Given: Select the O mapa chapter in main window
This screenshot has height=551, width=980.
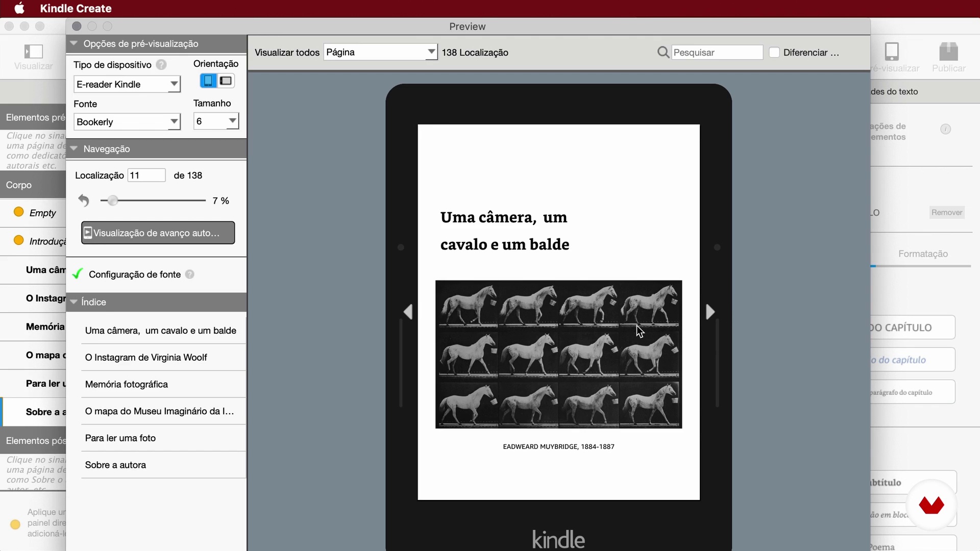Looking at the screenshot, I should pyautogui.click(x=33, y=355).
